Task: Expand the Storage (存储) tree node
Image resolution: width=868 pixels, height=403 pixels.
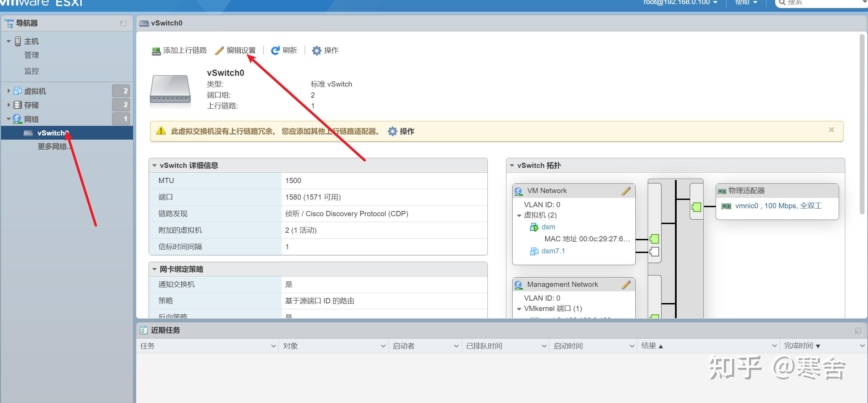Action: click(9, 105)
